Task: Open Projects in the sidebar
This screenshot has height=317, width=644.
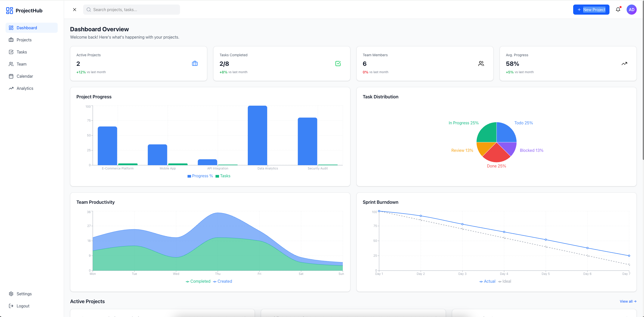Action: coord(24,40)
